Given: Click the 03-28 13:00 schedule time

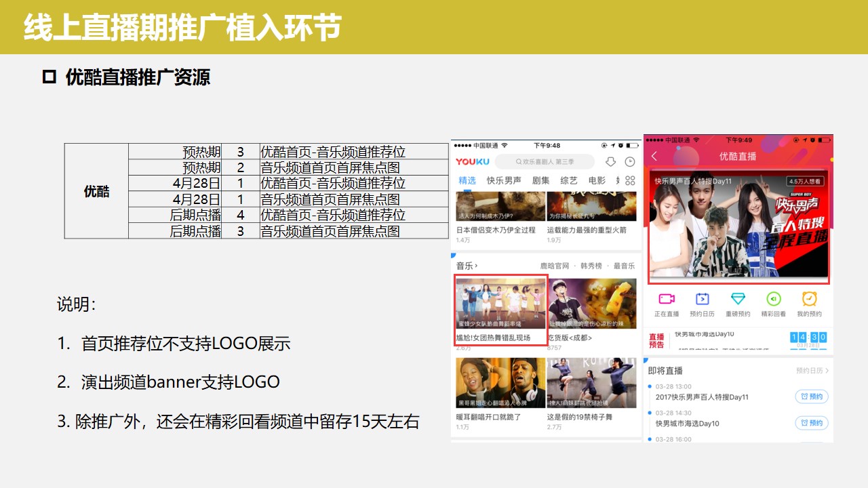Looking at the screenshot, I should [673, 386].
